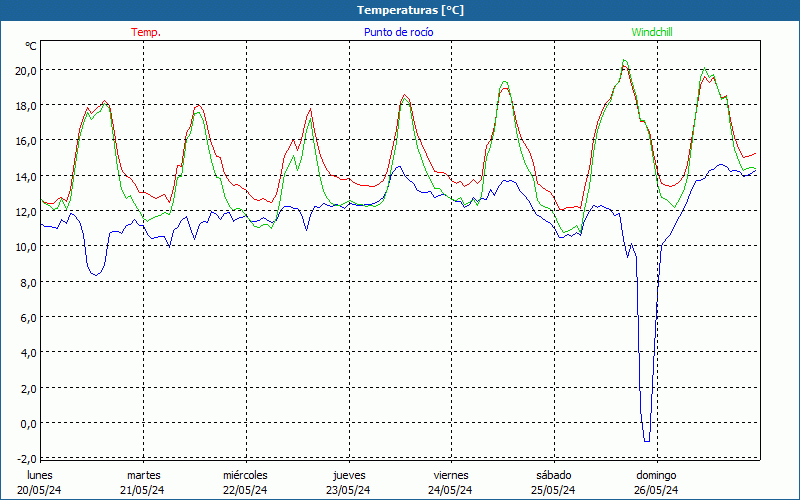
Task: Click the °C unit label on axis
Action: click(31, 46)
